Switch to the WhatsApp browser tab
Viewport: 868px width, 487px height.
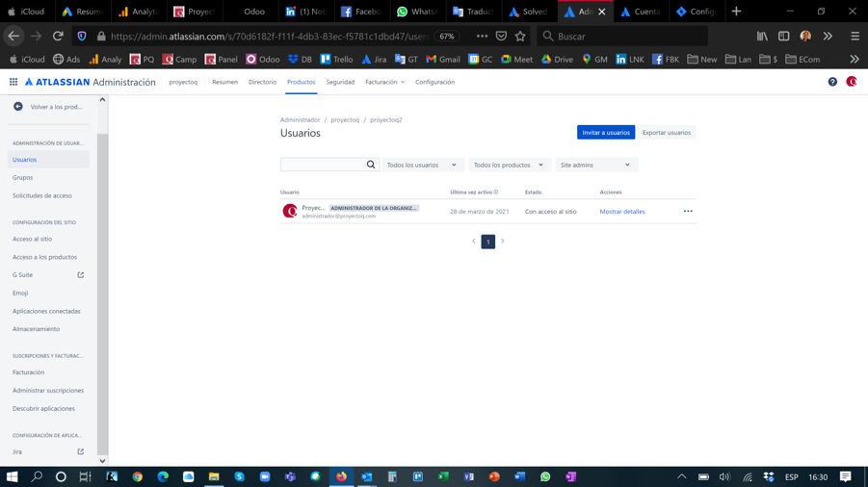pyautogui.click(x=417, y=11)
